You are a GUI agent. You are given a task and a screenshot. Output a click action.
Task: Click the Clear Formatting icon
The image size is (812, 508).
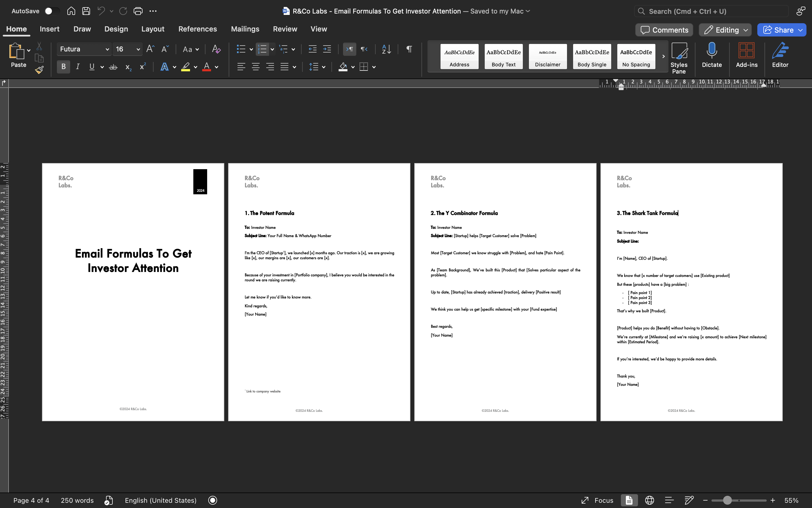pos(216,49)
